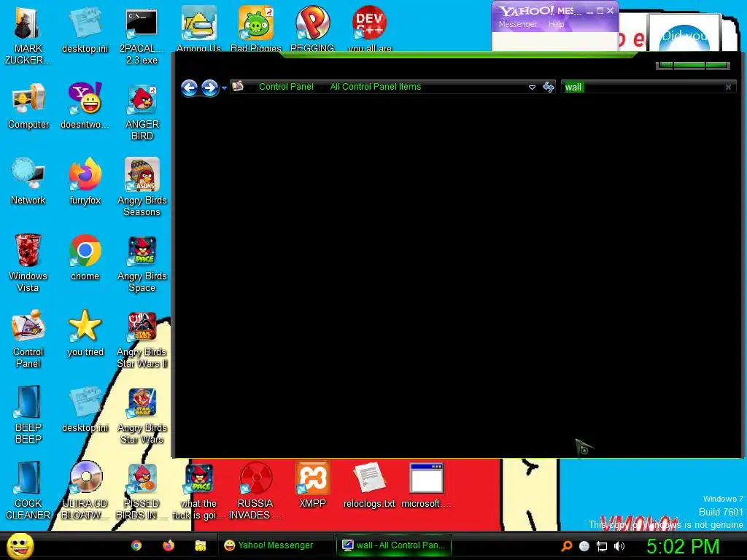Screen dimensions: 747x560
Task: Open the 'Windows Vista' recycle bin icon
Action: tap(28, 263)
